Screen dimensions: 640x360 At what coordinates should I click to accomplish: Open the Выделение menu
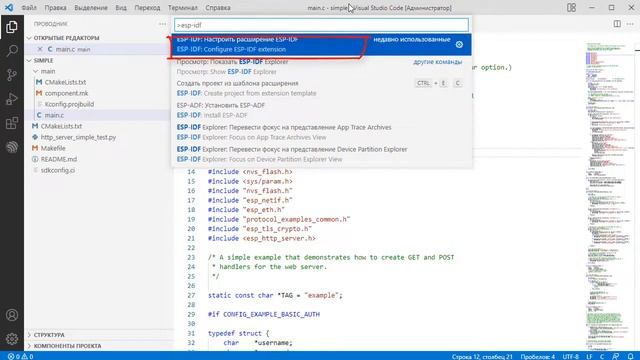point(91,8)
